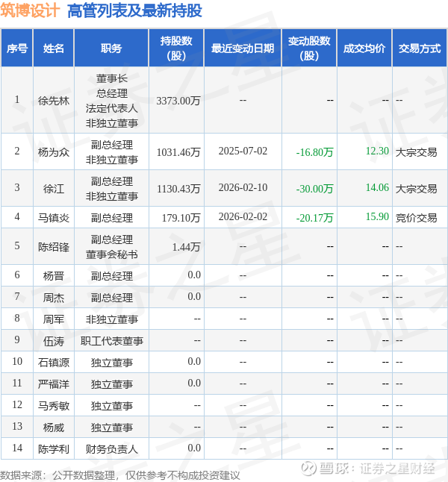
Task: Click the 持股数(股) column header
Action: (176, 48)
